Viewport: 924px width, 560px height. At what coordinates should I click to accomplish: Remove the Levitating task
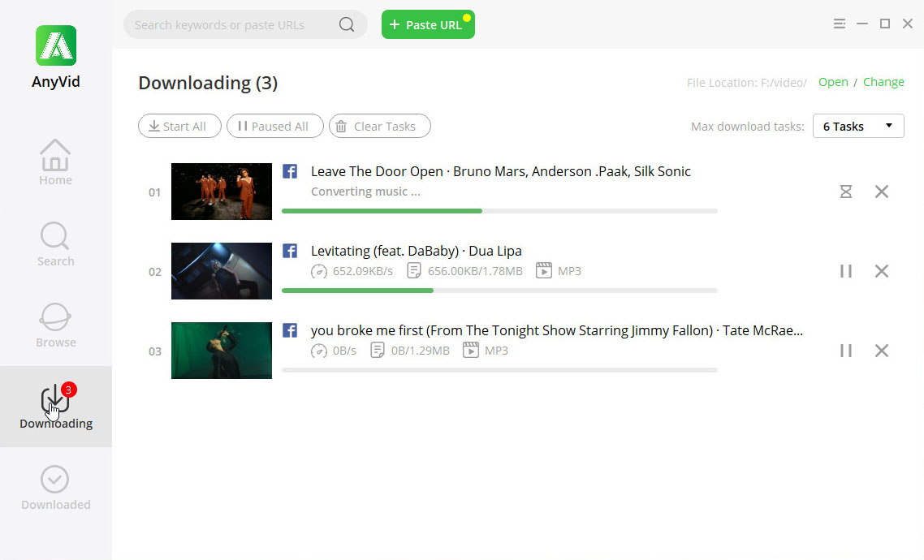(882, 271)
